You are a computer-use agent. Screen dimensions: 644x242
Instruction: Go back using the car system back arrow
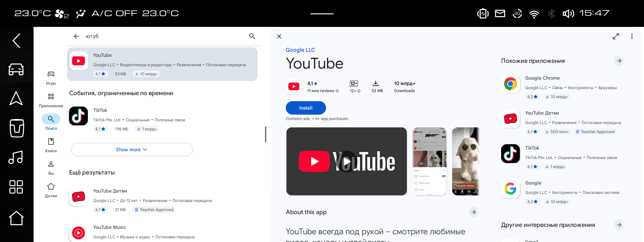[x=16, y=41]
